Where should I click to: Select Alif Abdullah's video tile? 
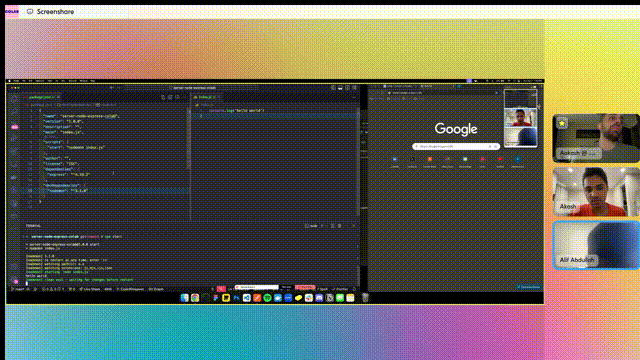[596, 245]
